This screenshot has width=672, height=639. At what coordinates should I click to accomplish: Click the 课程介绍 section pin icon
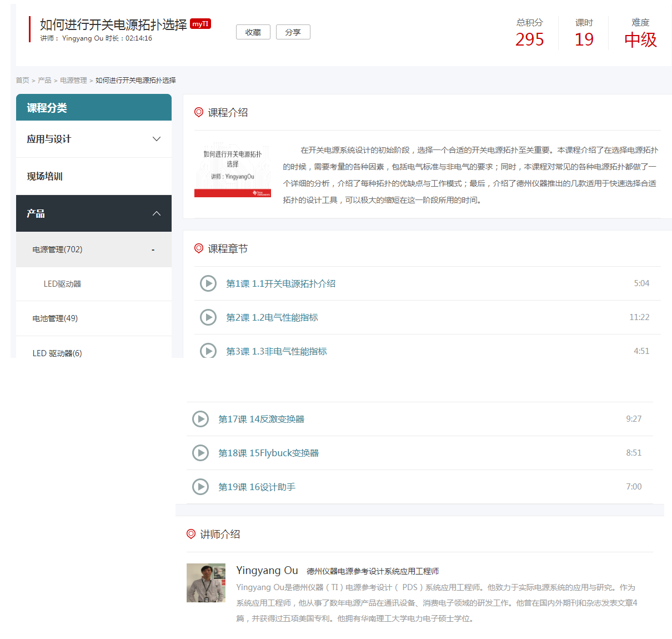point(199,112)
